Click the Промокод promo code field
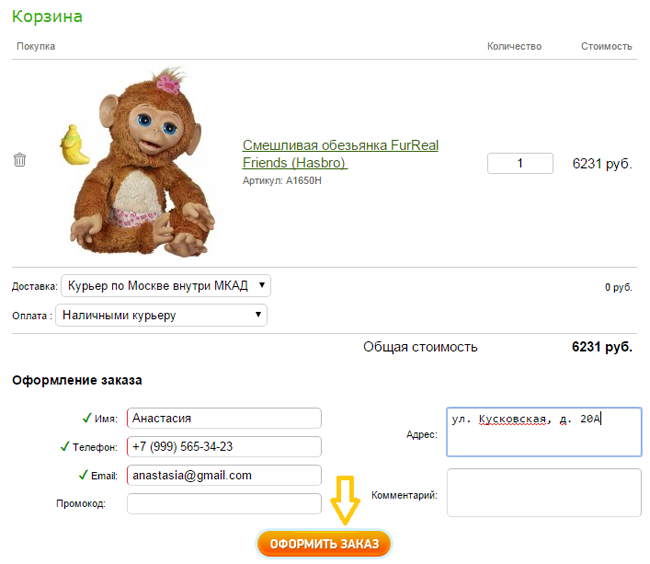650x564 pixels. click(224, 503)
